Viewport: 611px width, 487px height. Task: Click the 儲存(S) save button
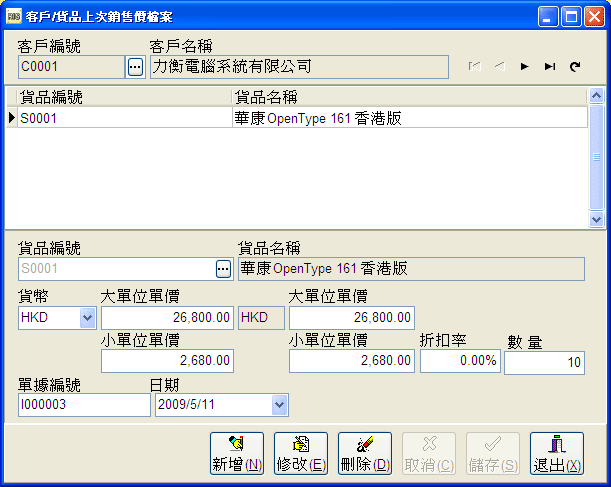point(493,453)
